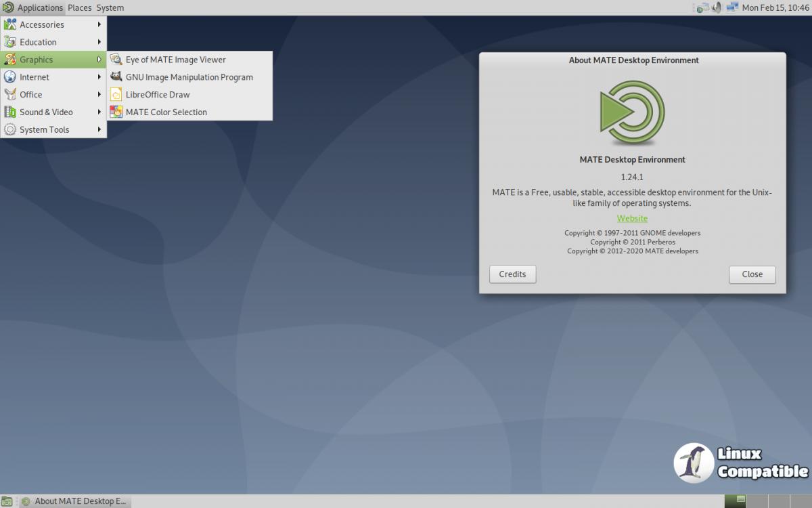The height and width of the screenshot is (508, 812).
Task: Click the keyboard indicator tray icon
Action: coord(702,7)
